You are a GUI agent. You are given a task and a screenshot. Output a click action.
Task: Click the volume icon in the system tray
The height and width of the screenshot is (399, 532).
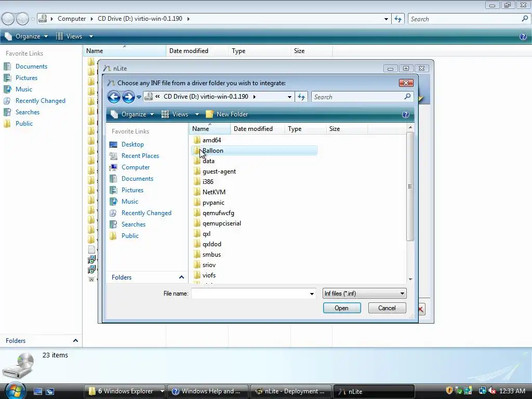click(x=492, y=391)
